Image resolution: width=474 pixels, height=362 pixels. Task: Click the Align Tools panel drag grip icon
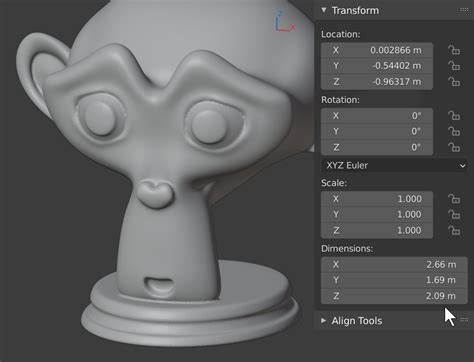(464, 320)
